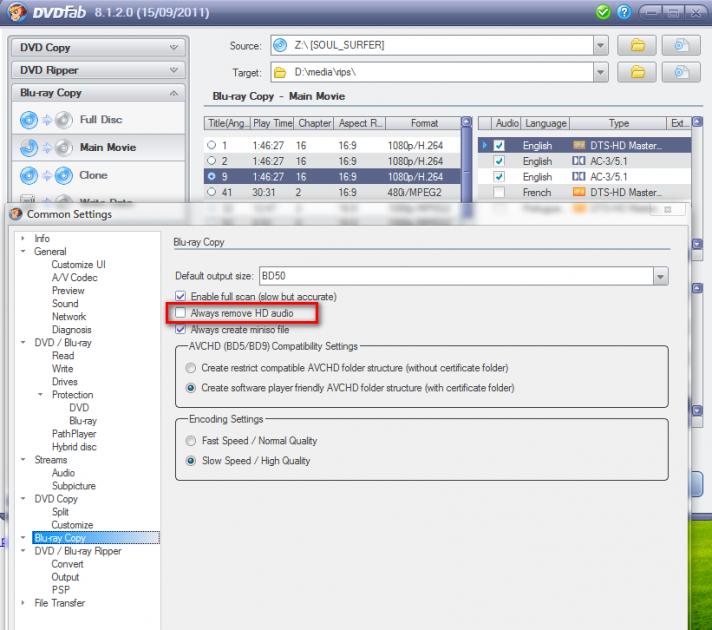Open Customize UI settings page
The image size is (712, 630).
tap(78, 264)
